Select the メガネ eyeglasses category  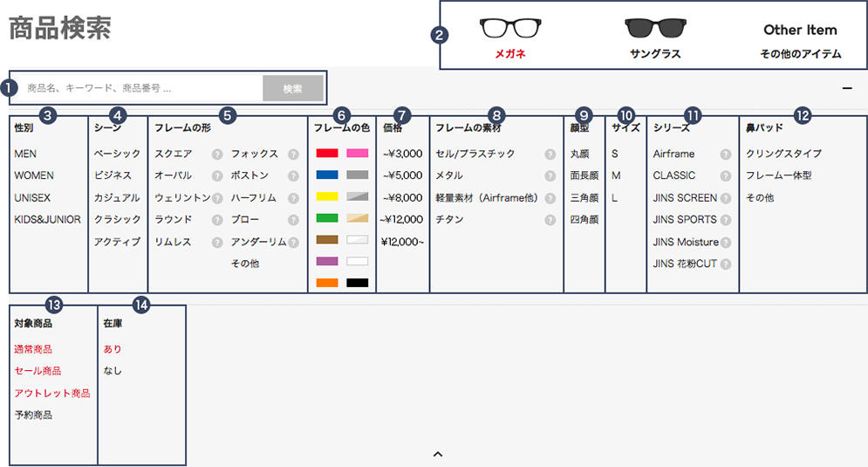pos(509,38)
